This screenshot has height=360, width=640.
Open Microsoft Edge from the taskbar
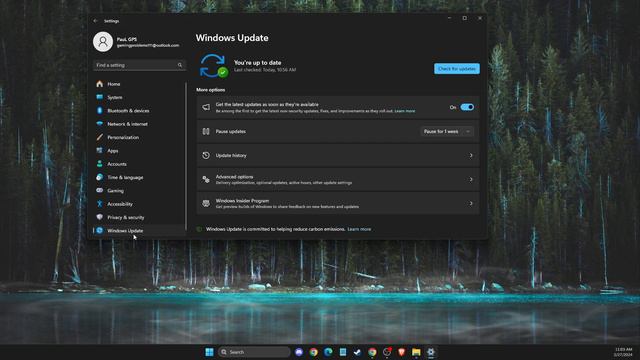point(328,352)
